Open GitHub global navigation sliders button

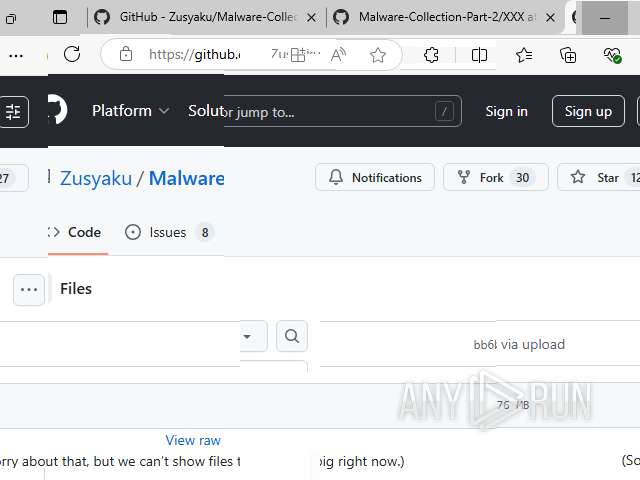(13, 112)
